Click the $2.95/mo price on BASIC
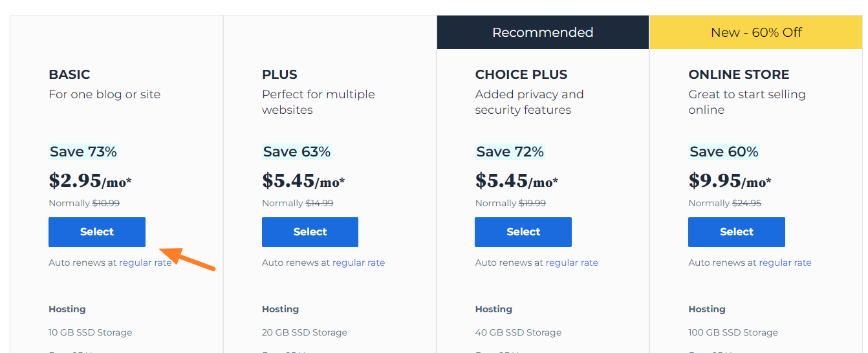Image resolution: width=868 pixels, height=353 pixels. [90, 180]
